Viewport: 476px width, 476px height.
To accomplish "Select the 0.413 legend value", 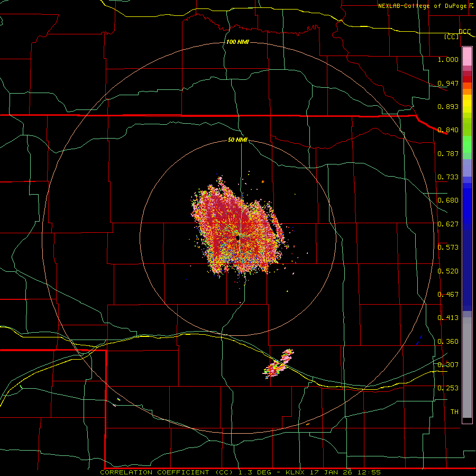I will pos(448,318).
